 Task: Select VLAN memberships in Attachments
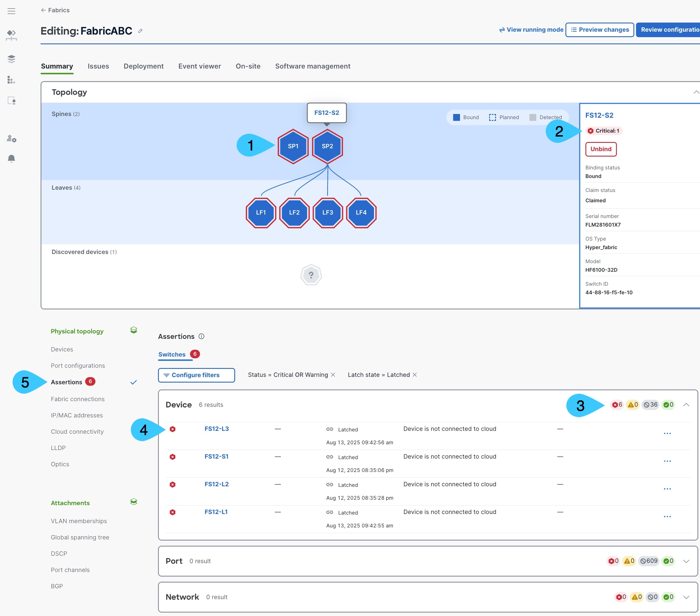[x=79, y=521]
